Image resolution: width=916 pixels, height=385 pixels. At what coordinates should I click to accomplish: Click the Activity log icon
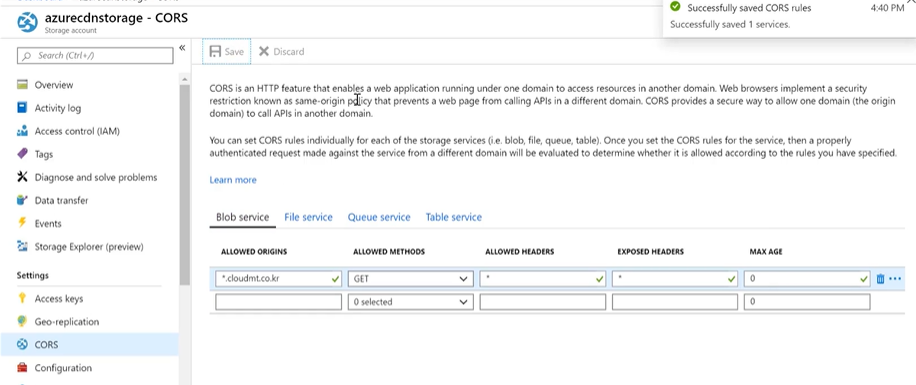(22, 108)
